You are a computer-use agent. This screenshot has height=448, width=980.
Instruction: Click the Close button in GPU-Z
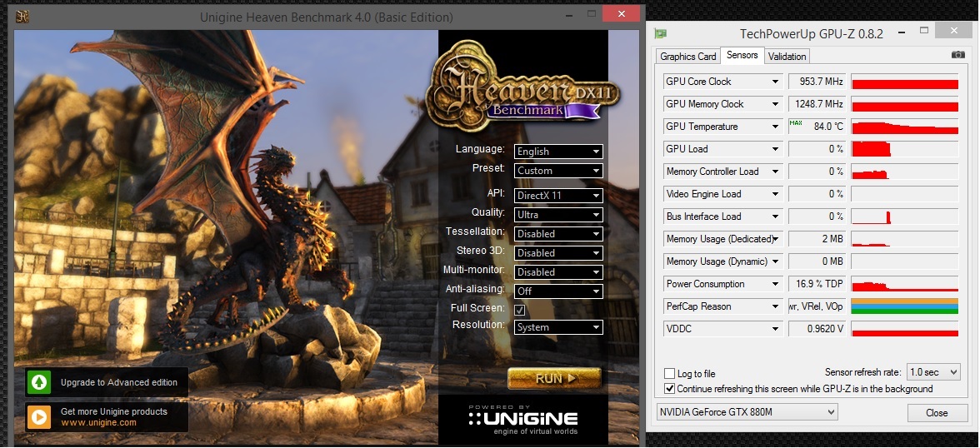point(937,412)
